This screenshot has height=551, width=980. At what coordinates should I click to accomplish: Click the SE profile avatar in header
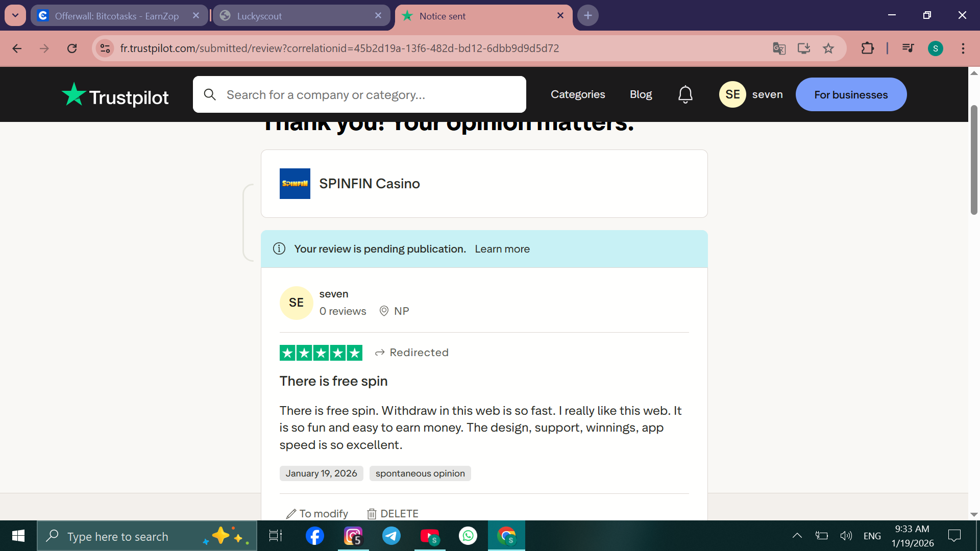pos(732,94)
